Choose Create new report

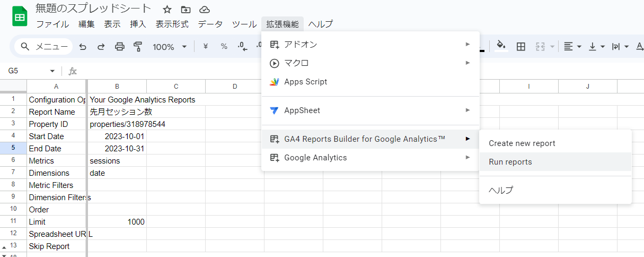pyautogui.click(x=555, y=143)
